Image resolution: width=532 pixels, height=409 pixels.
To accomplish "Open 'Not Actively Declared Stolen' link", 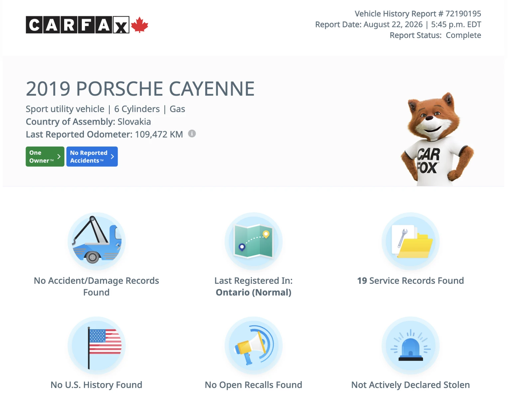I will 411,385.
